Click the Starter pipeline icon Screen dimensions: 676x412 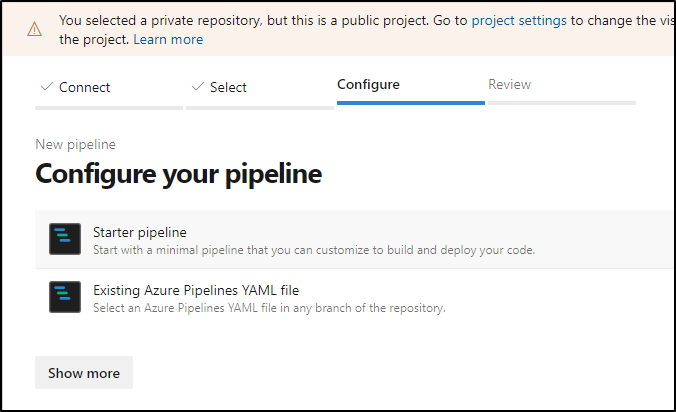(65, 239)
